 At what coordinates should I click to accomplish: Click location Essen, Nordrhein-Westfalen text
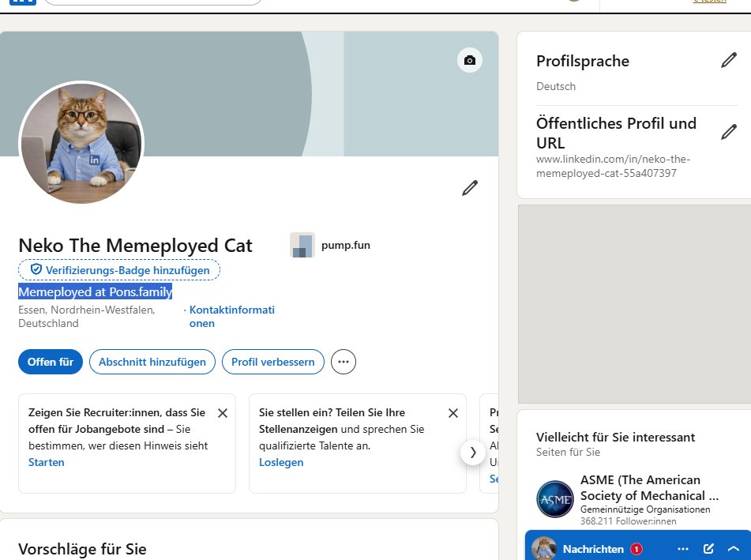87,316
